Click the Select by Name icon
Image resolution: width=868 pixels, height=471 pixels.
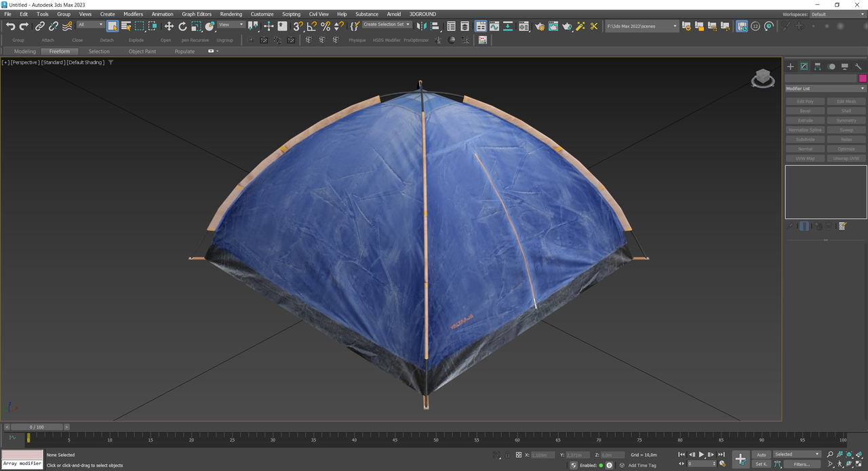tap(126, 26)
